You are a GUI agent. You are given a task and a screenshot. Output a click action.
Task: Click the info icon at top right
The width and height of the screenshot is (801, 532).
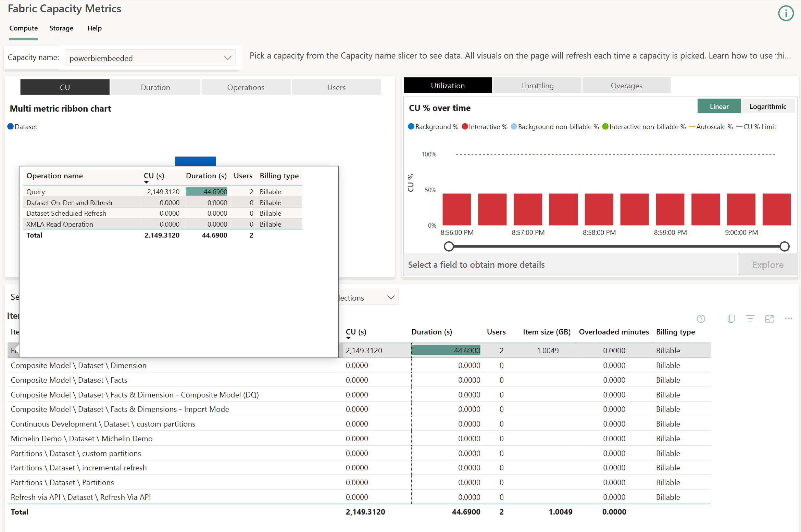point(786,13)
